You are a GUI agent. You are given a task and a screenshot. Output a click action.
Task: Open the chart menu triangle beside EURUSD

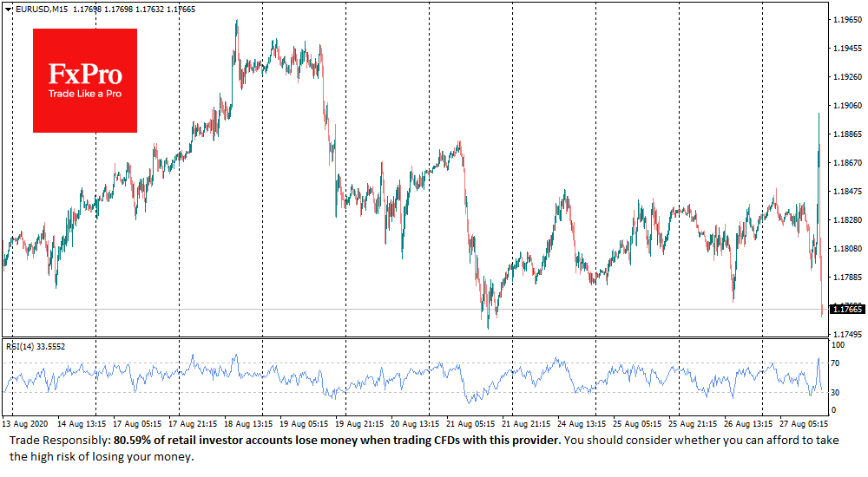(9, 10)
